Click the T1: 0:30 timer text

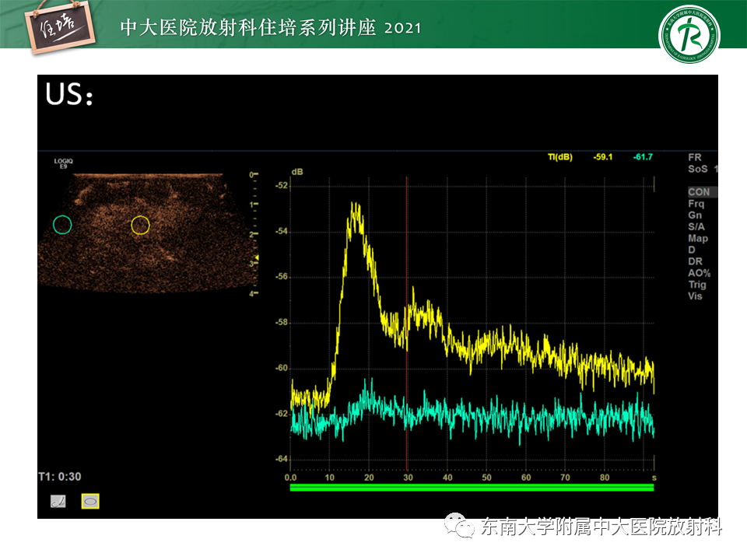pos(60,477)
